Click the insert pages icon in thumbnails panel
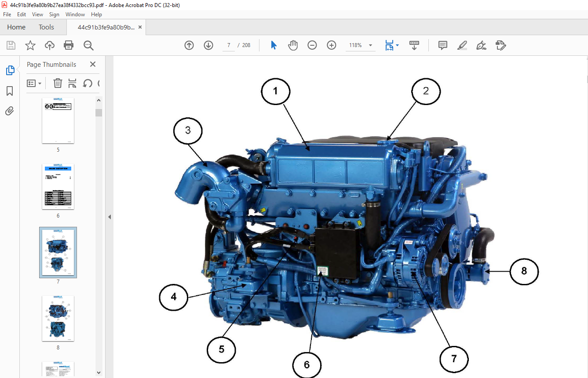The image size is (588, 378). (x=73, y=83)
